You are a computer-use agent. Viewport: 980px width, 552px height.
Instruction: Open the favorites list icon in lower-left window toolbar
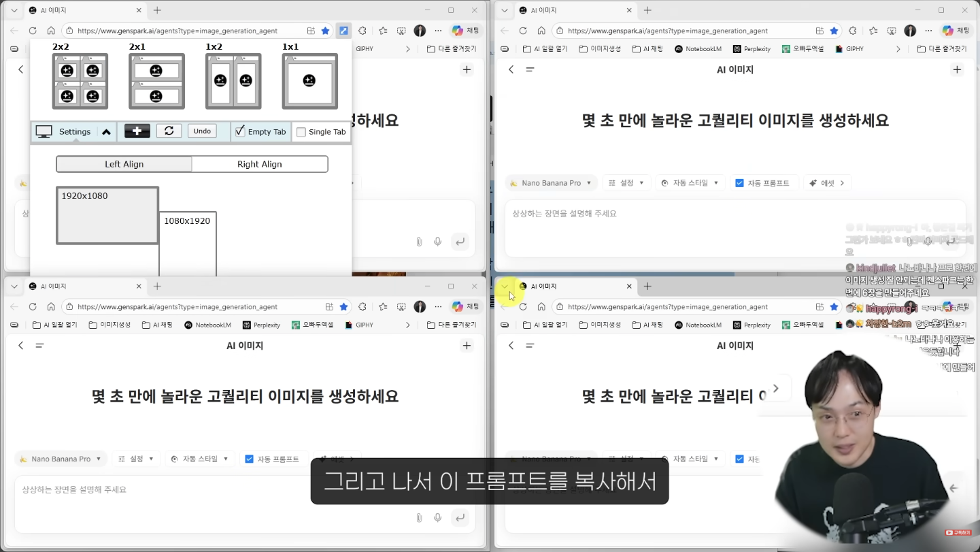click(x=384, y=307)
